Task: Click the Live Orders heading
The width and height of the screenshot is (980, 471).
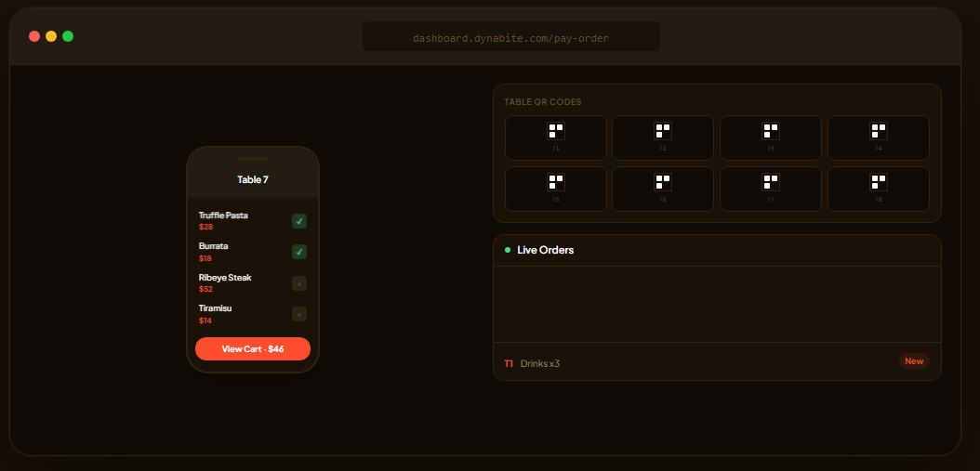Action: (546, 250)
